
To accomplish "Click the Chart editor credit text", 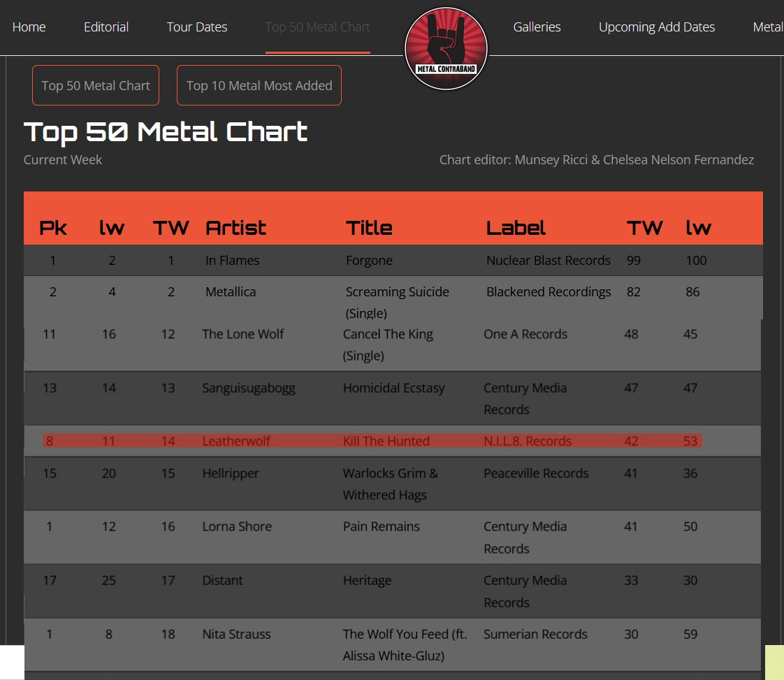I will 597,160.
